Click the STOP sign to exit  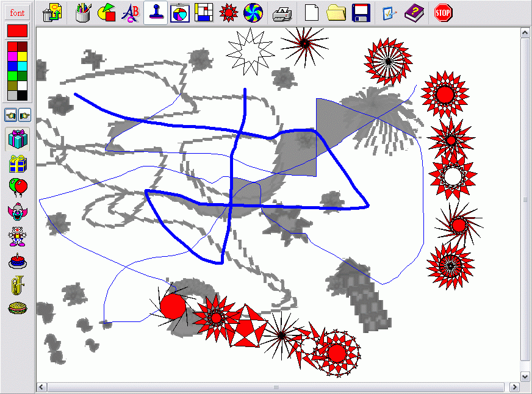coord(443,13)
